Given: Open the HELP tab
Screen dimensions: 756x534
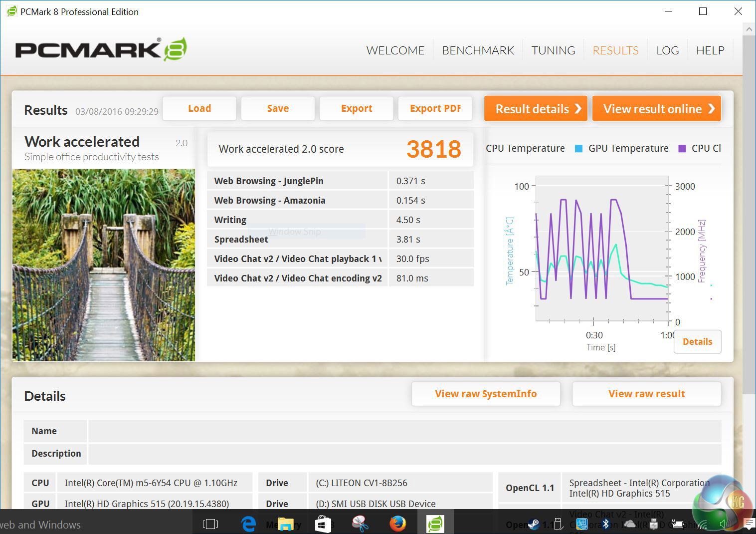Looking at the screenshot, I should (x=710, y=50).
